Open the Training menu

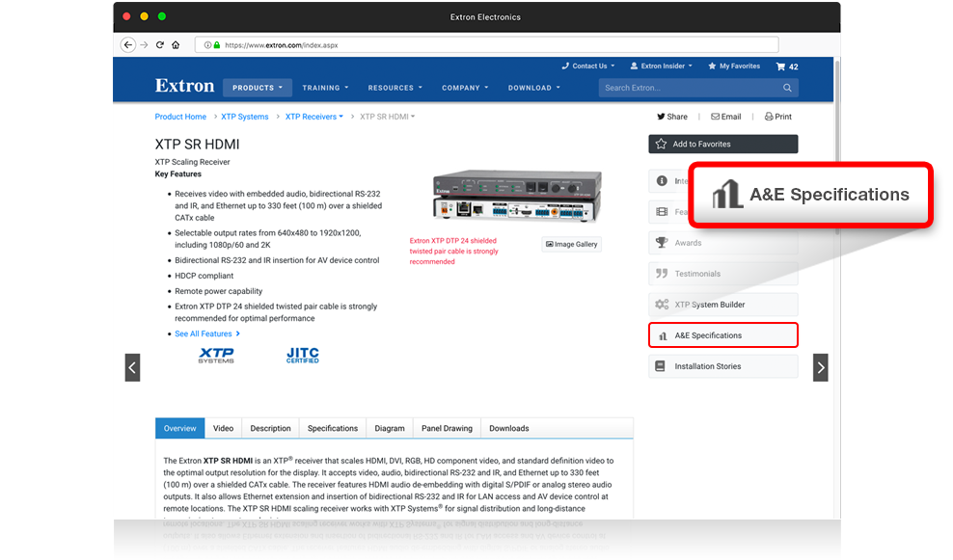[325, 88]
